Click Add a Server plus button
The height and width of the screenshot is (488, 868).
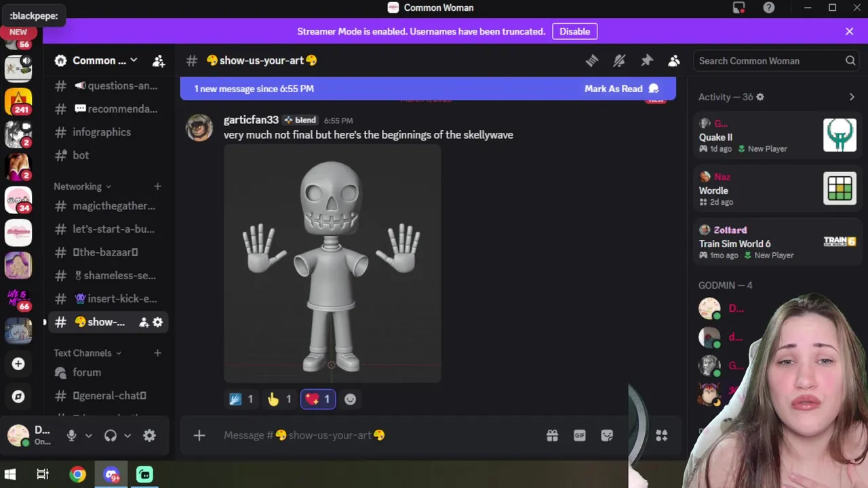(x=18, y=364)
